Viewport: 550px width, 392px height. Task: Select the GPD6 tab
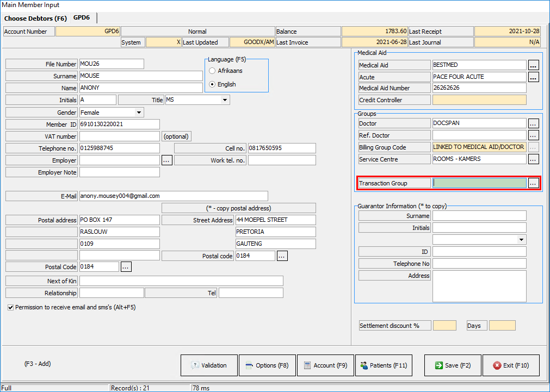(82, 18)
